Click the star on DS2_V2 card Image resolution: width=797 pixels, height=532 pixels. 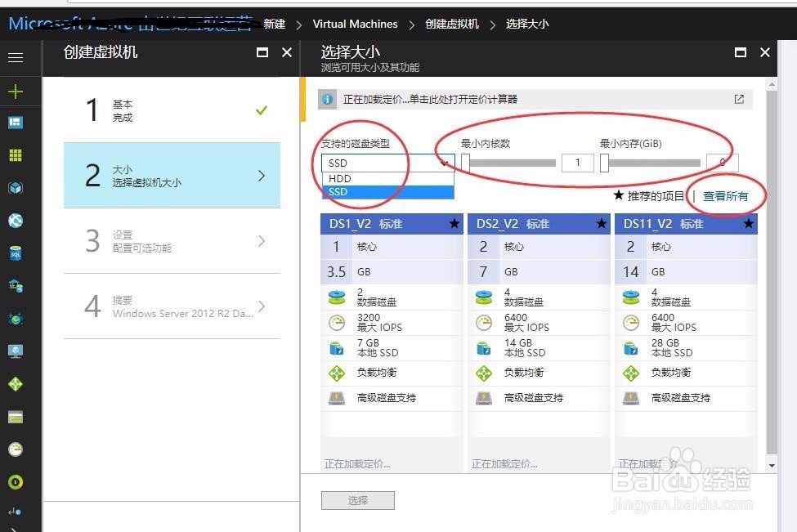[602, 224]
